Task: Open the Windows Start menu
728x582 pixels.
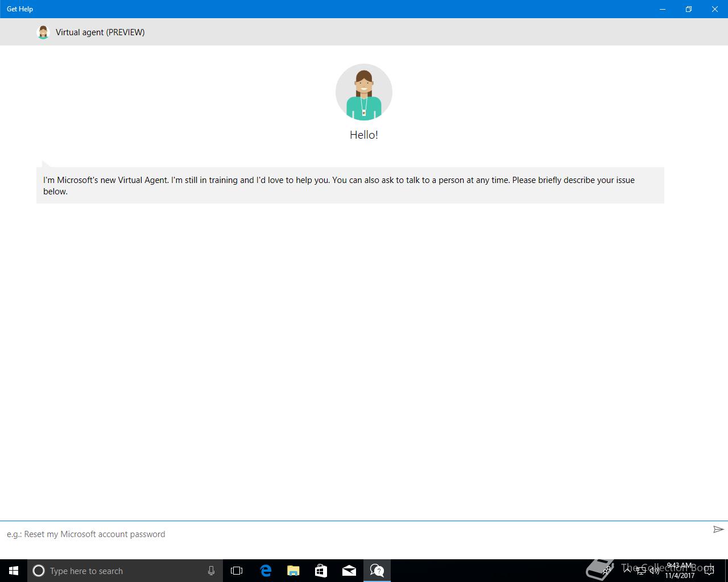Action: point(14,571)
